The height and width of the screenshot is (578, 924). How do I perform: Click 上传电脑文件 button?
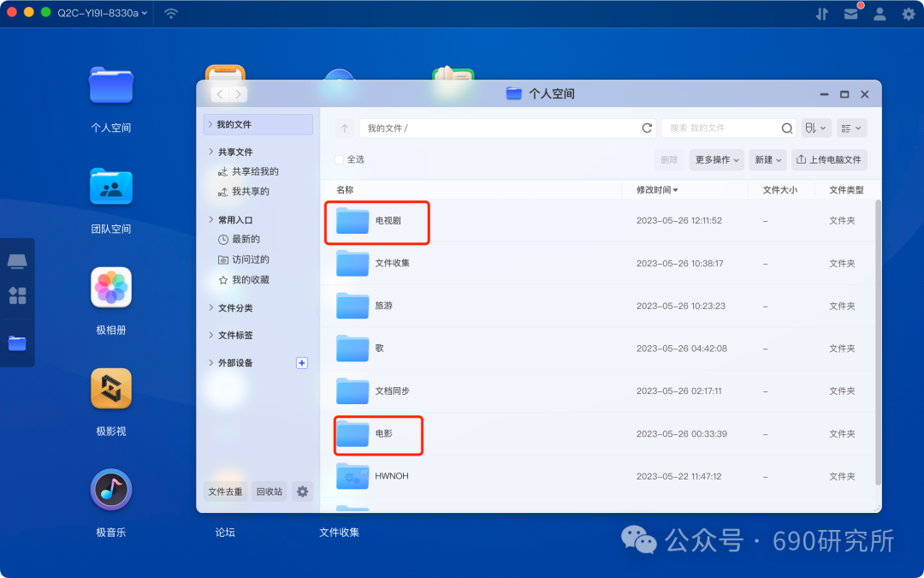829,160
